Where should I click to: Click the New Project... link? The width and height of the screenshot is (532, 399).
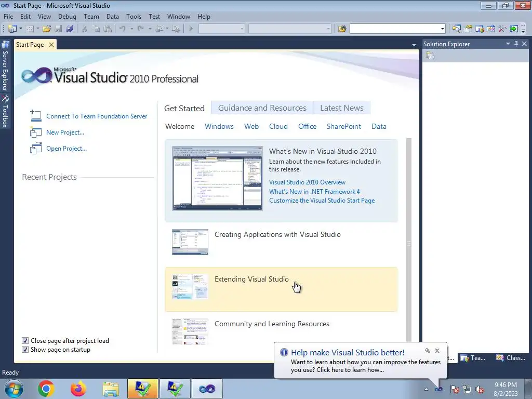point(65,132)
